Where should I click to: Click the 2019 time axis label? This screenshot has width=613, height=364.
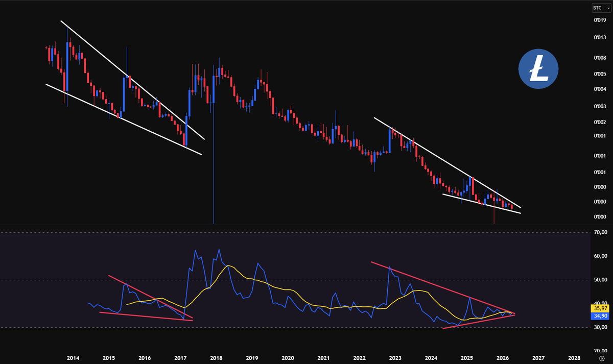(252, 358)
